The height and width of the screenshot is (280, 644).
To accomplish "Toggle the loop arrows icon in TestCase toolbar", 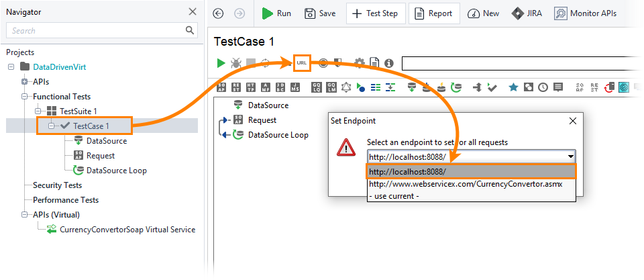I will [265, 63].
